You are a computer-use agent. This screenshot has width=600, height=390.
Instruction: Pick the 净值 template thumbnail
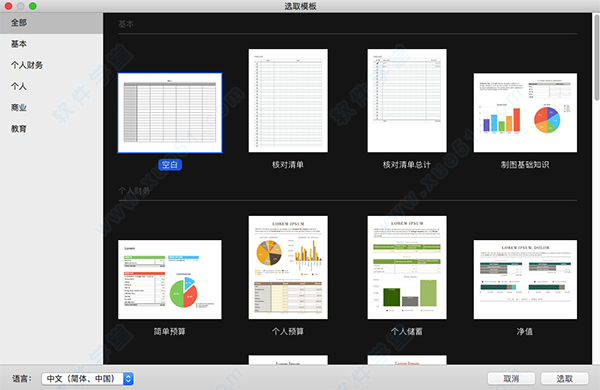[525, 279]
